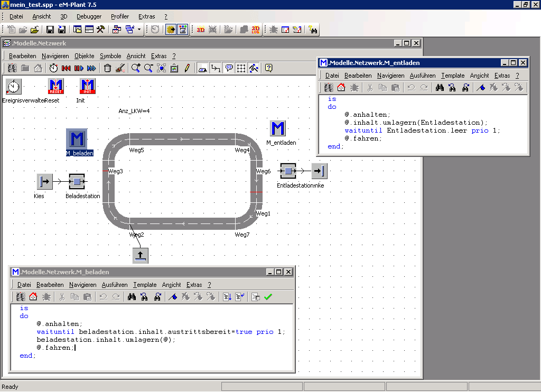
Task: Open Datei menu in eM-Plant main window
Action: point(16,16)
